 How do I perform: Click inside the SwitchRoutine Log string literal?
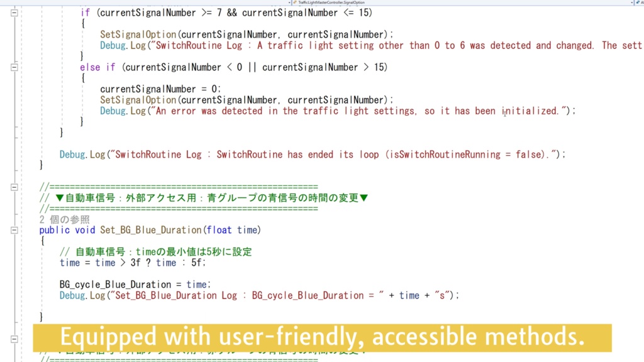[314, 154]
